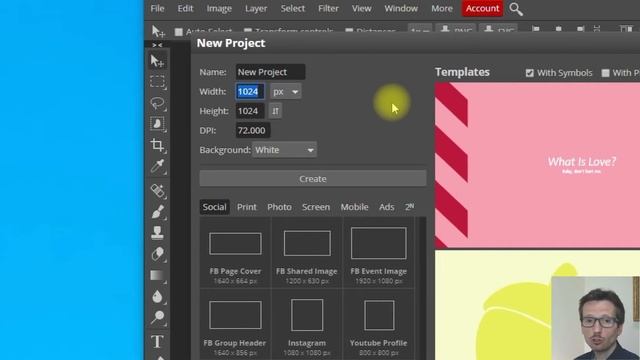640x360 pixels.
Task: Click the presets list vertical scrollbar
Action: pos(422,288)
